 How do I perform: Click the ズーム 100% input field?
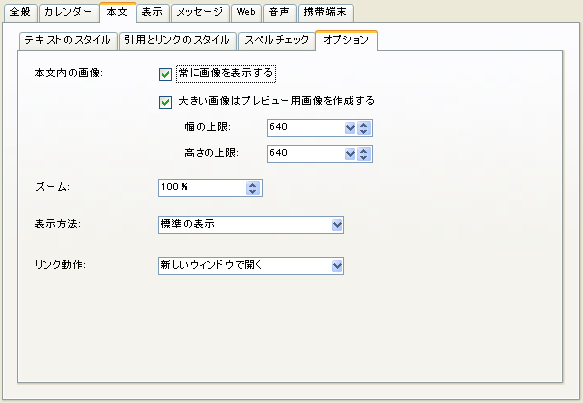tap(202, 188)
